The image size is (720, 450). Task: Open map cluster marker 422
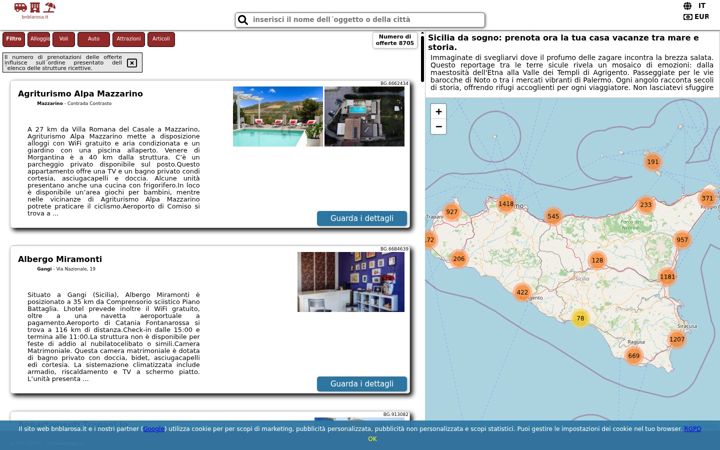(x=522, y=292)
